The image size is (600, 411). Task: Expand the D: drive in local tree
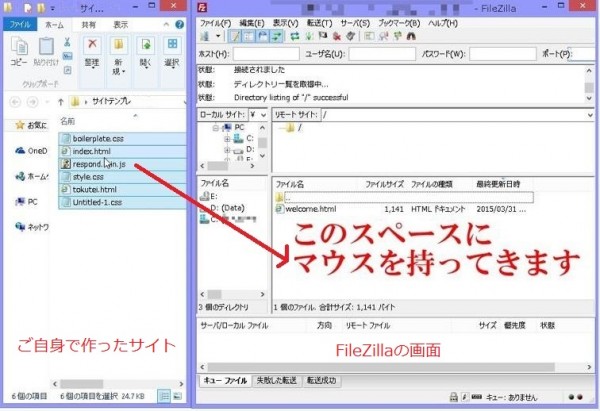click(227, 150)
